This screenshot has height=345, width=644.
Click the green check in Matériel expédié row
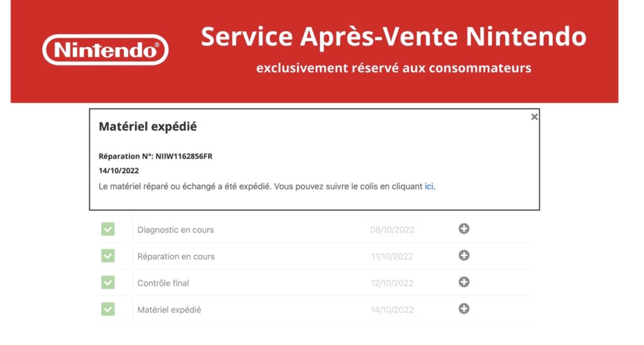coord(108,309)
